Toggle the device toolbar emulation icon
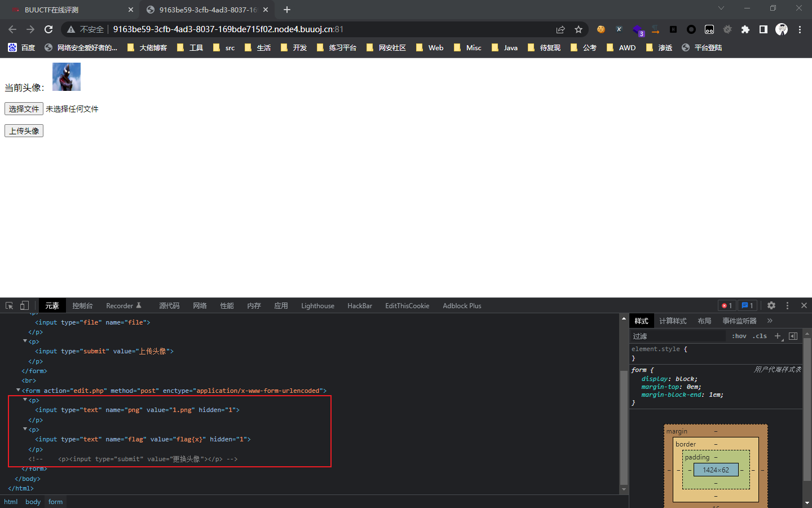The height and width of the screenshot is (508, 812). pyautogui.click(x=24, y=305)
